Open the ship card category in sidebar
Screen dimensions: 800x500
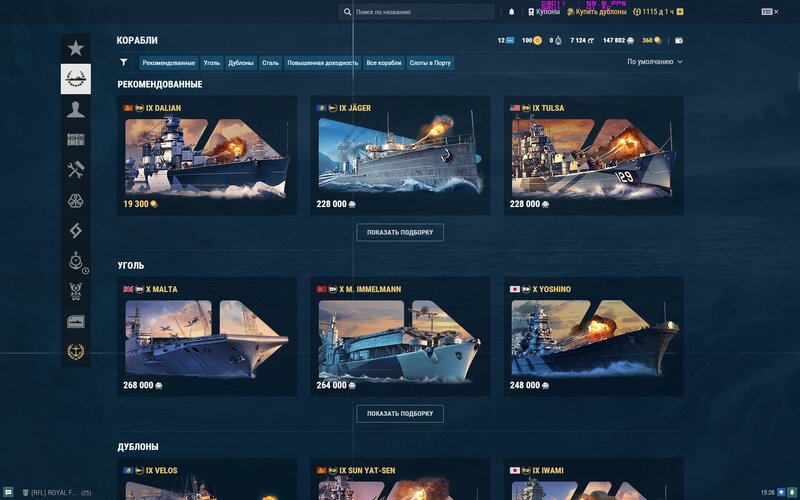[x=76, y=321]
